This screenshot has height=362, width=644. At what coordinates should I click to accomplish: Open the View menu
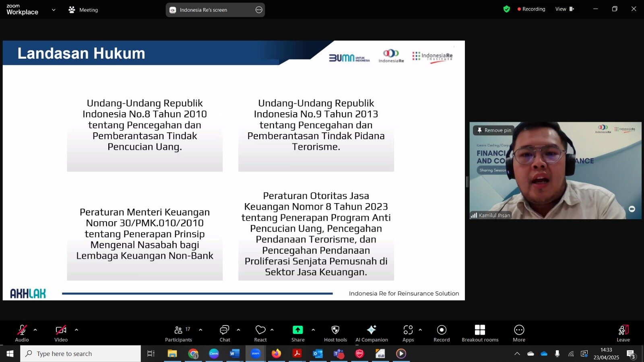565,9
